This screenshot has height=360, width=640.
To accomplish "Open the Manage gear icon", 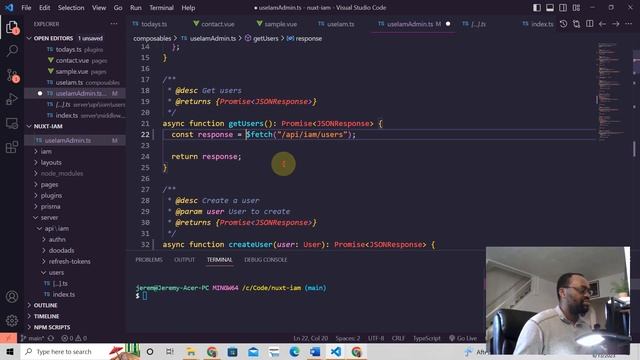I will click(x=12, y=321).
